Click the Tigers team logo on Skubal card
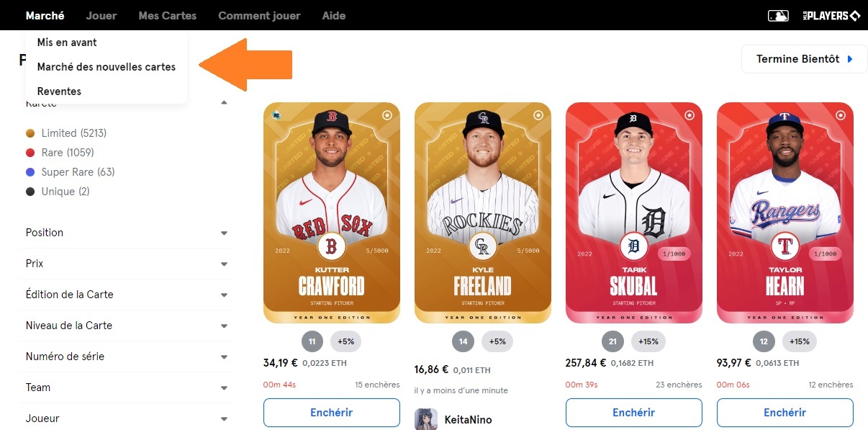The height and width of the screenshot is (430, 868). coord(634,247)
